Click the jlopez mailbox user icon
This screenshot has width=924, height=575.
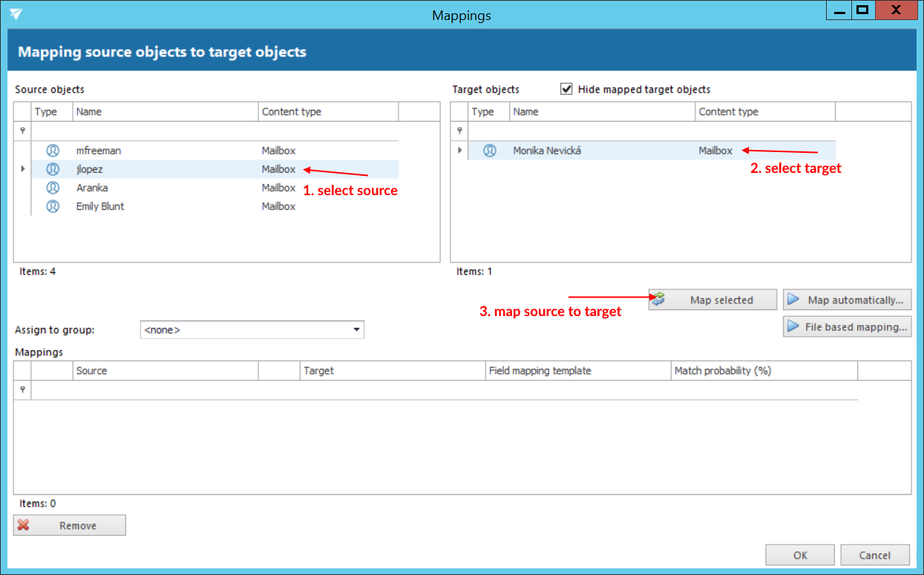[53, 169]
